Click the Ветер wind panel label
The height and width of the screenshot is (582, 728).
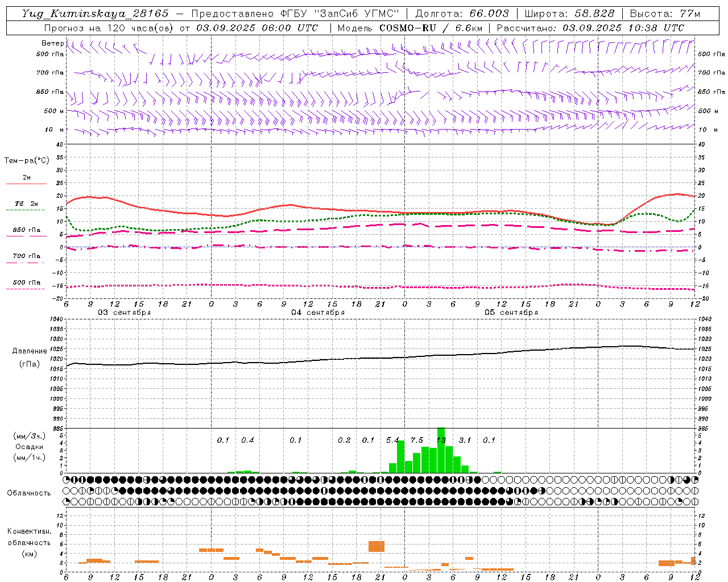52,43
